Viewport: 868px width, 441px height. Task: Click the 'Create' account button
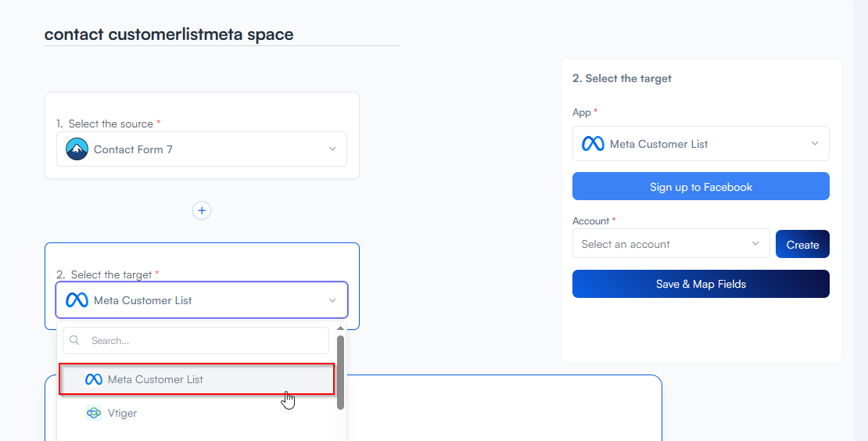click(x=802, y=244)
